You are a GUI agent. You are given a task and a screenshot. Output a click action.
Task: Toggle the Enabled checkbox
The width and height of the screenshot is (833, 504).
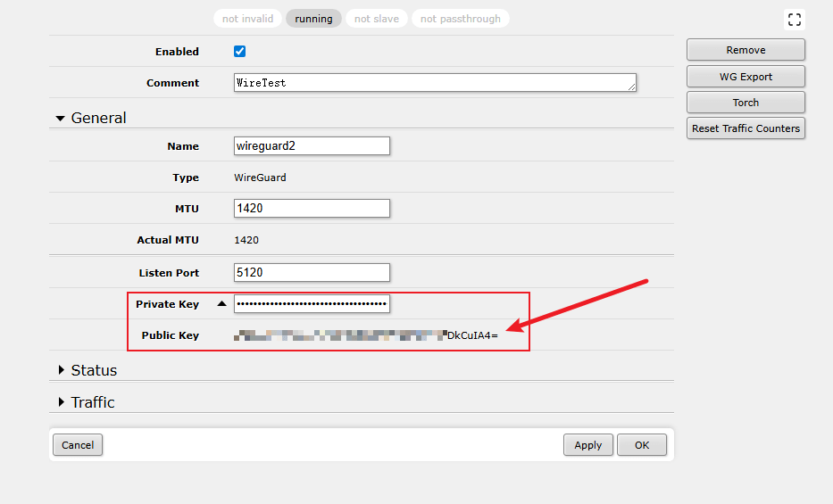click(239, 52)
